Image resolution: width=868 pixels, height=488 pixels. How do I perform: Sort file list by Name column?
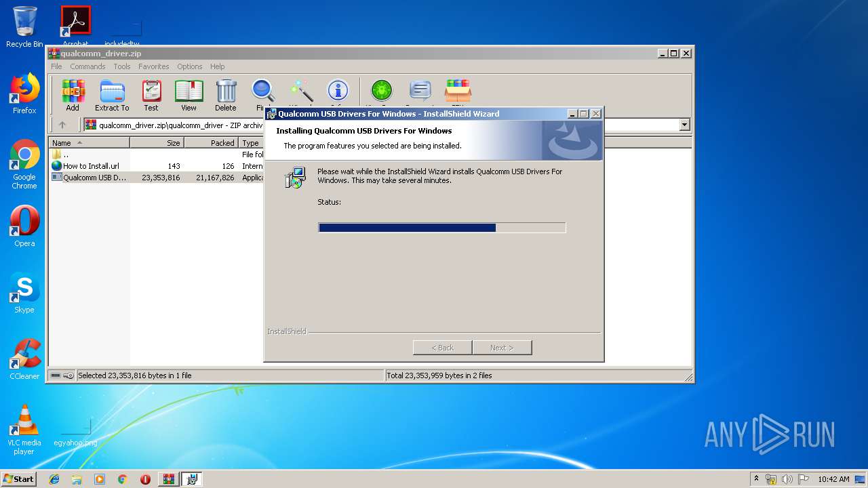pos(89,143)
